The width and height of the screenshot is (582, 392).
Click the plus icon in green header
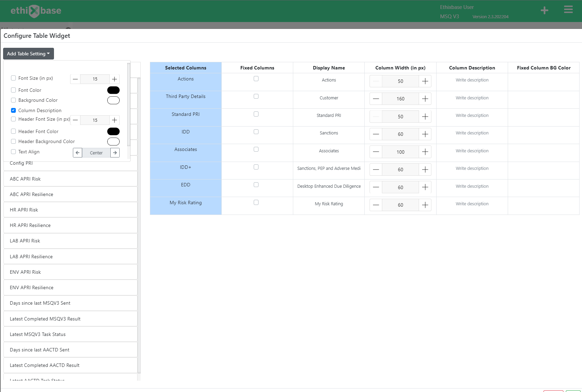[544, 10]
